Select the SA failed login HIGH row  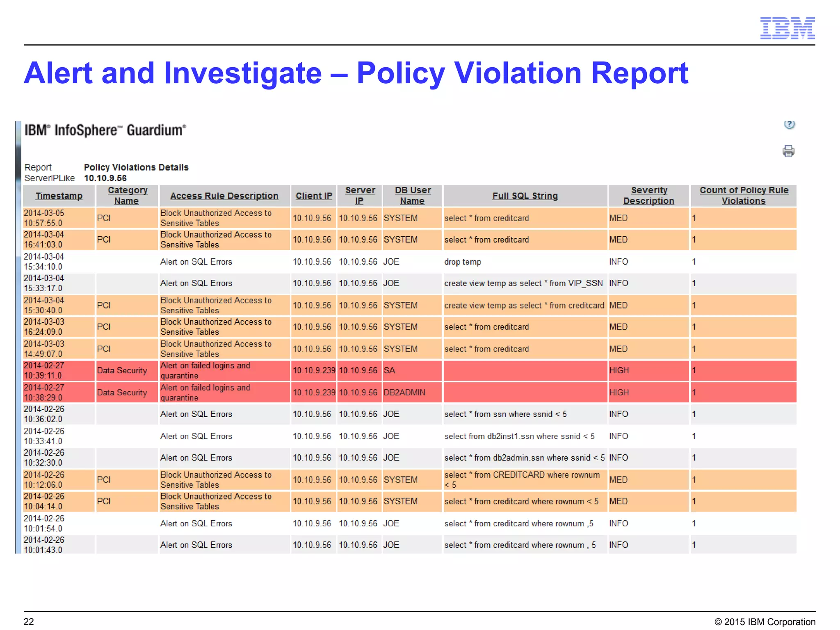tap(389, 371)
